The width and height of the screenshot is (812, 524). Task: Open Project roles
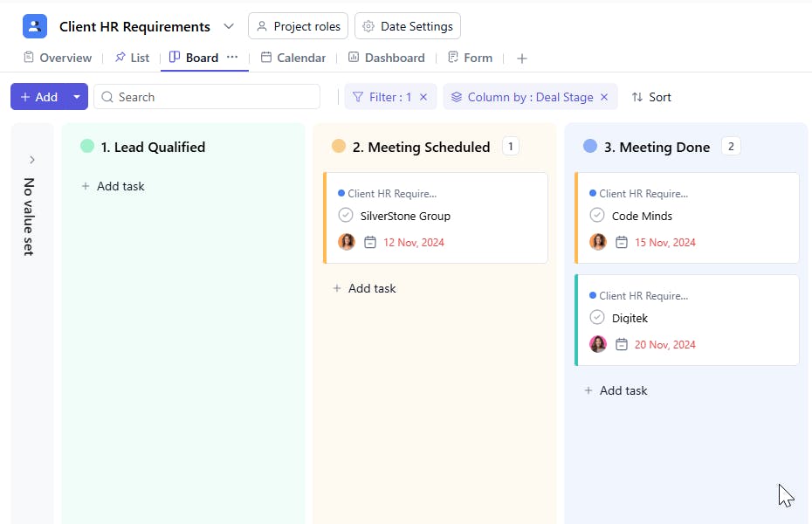tap(298, 26)
